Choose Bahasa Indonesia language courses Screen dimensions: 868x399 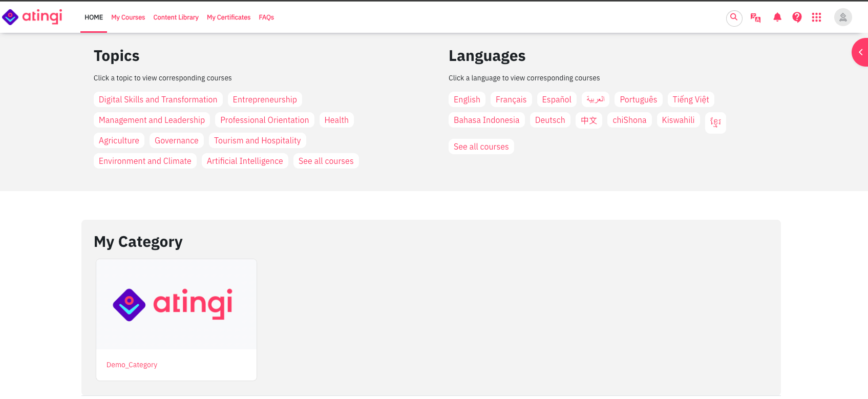click(x=486, y=120)
